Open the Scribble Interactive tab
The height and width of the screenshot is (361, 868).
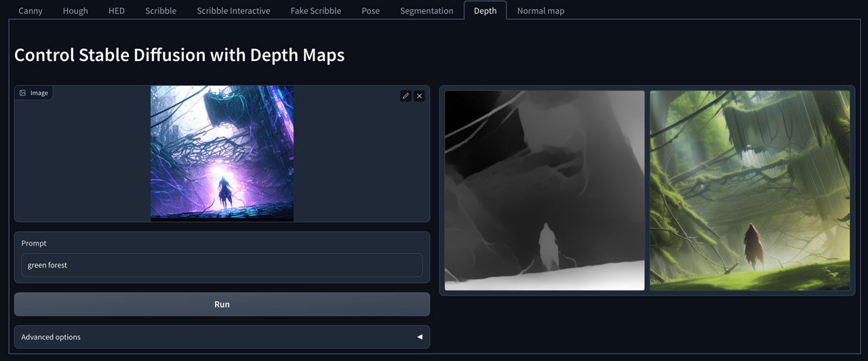click(233, 11)
